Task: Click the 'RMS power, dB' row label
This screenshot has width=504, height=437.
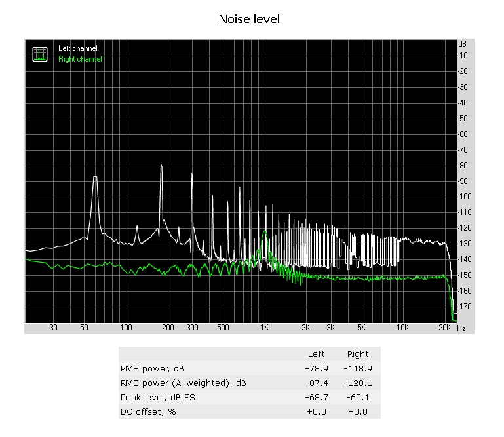Action: pos(152,369)
